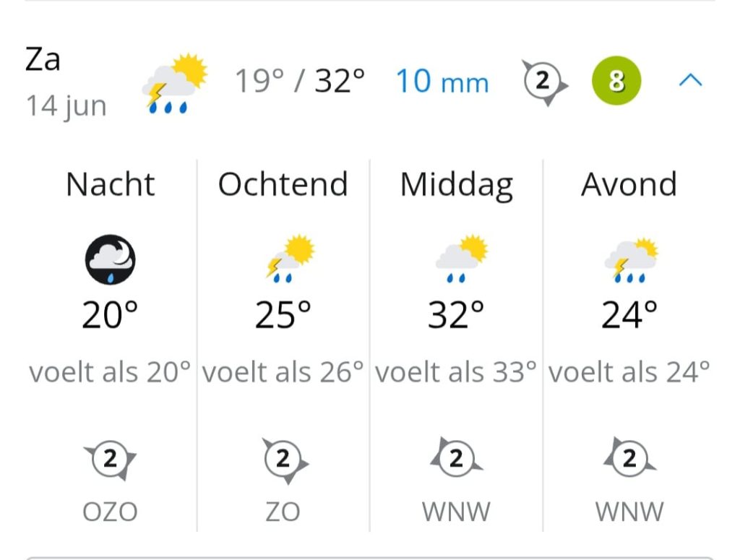This screenshot has width=740, height=560.
Task: Click the daily wind compass icon
Action: click(x=544, y=81)
